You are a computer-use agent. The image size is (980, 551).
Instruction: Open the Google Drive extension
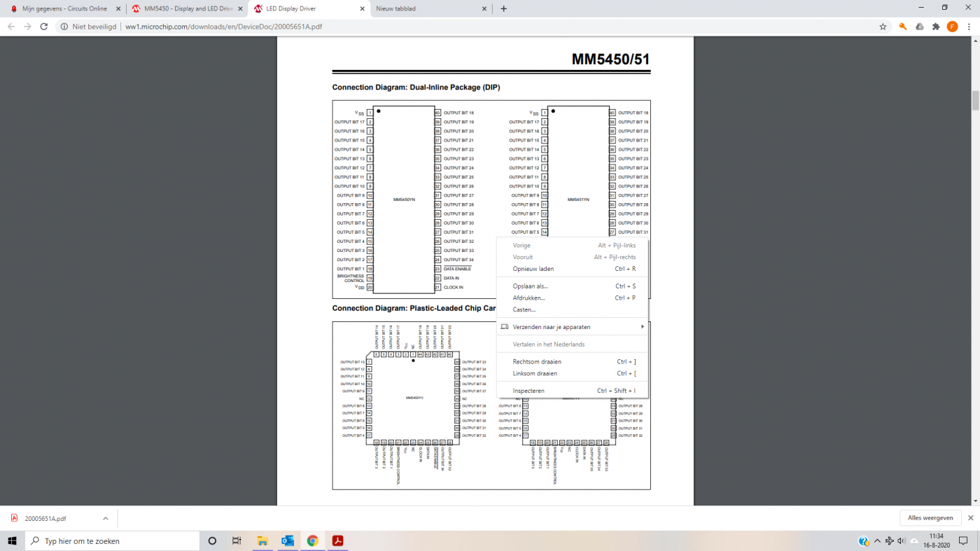pyautogui.click(x=919, y=27)
